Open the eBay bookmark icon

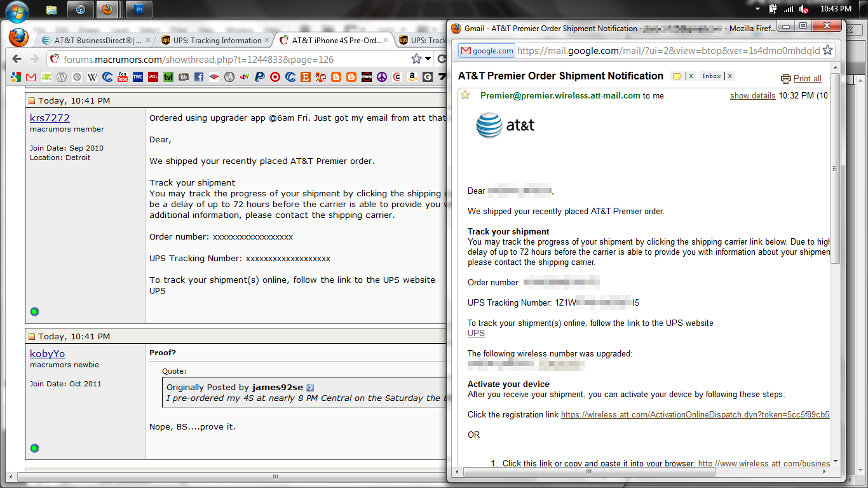244,77
